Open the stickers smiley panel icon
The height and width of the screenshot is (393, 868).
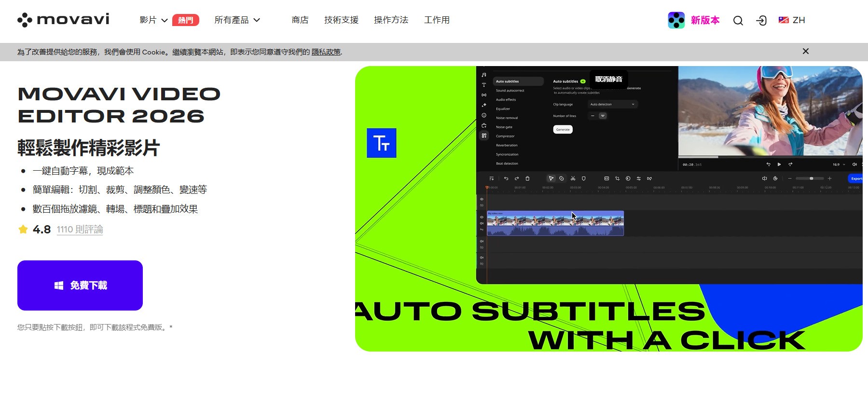[484, 115]
